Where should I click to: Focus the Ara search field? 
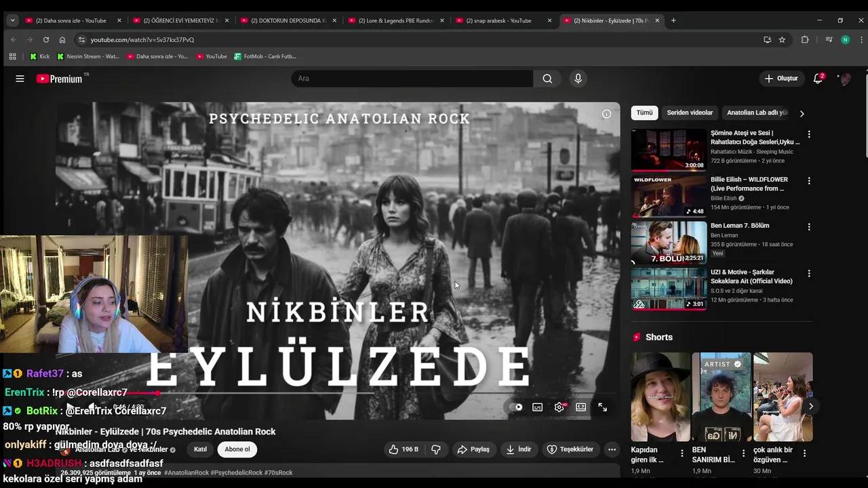412,79
